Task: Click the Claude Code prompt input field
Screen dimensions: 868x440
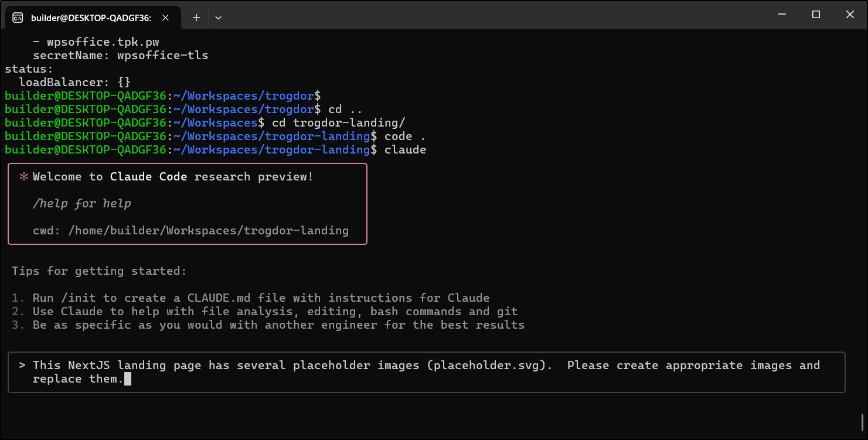Action: pyautogui.click(x=427, y=372)
